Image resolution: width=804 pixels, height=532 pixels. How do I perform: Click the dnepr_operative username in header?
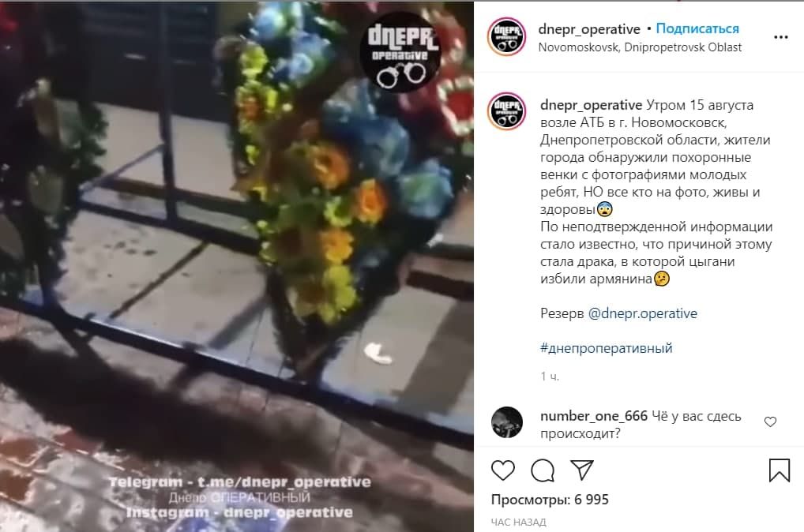tap(589, 29)
